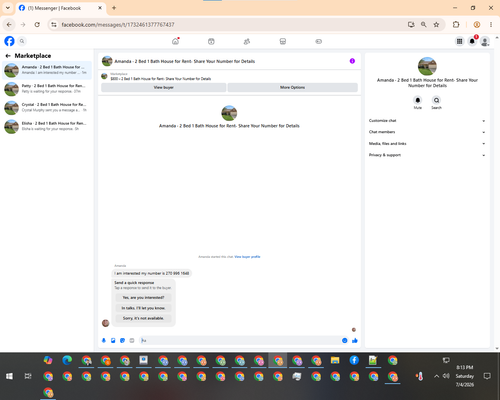
Task: Open the notifications bell in Facebook header
Action: click(472, 41)
